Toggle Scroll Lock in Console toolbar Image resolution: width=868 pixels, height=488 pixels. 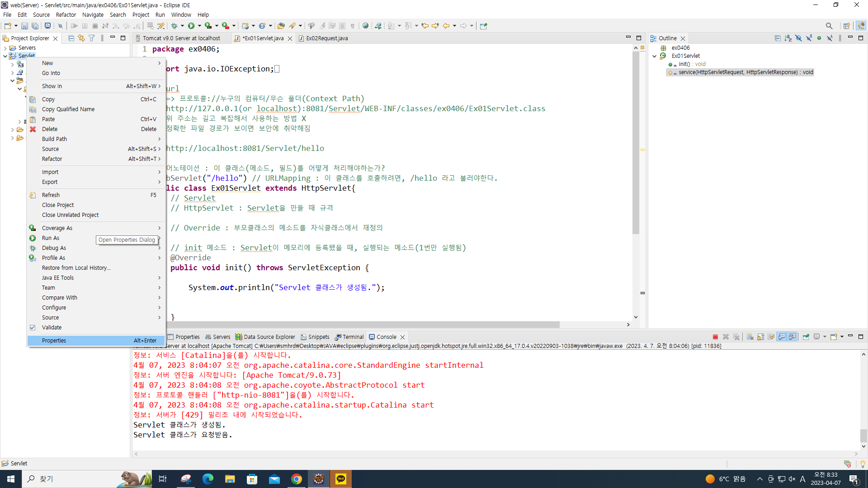[x=761, y=337]
